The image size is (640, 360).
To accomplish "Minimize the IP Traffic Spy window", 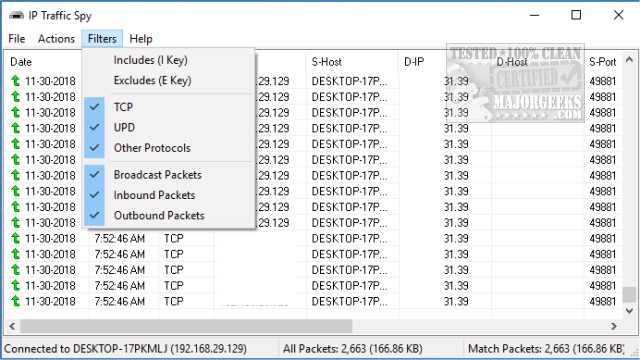I will (535, 16).
